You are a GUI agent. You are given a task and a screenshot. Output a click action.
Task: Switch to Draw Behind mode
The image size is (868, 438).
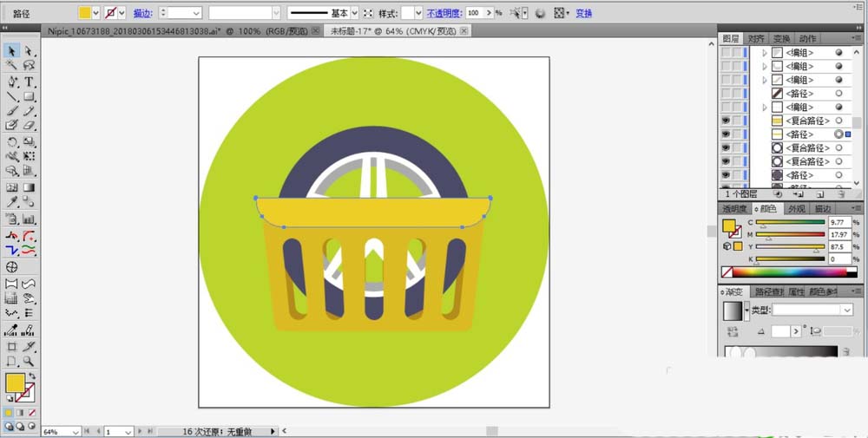[x=21, y=427]
